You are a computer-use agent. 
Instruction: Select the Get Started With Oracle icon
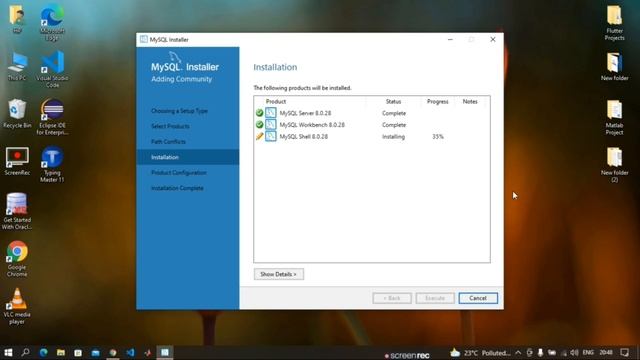coord(17,212)
